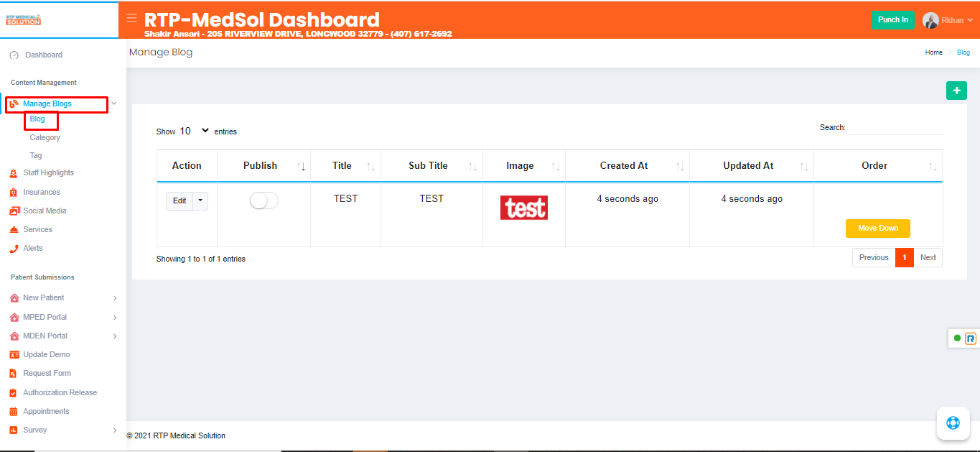Go to the Previous page
This screenshot has height=452, width=980.
(x=874, y=258)
